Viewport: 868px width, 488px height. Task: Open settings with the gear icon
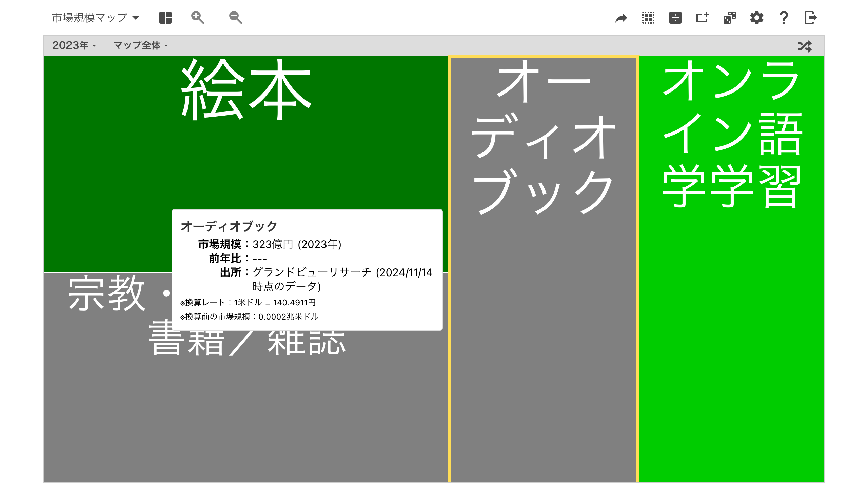[x=757, y=18]
